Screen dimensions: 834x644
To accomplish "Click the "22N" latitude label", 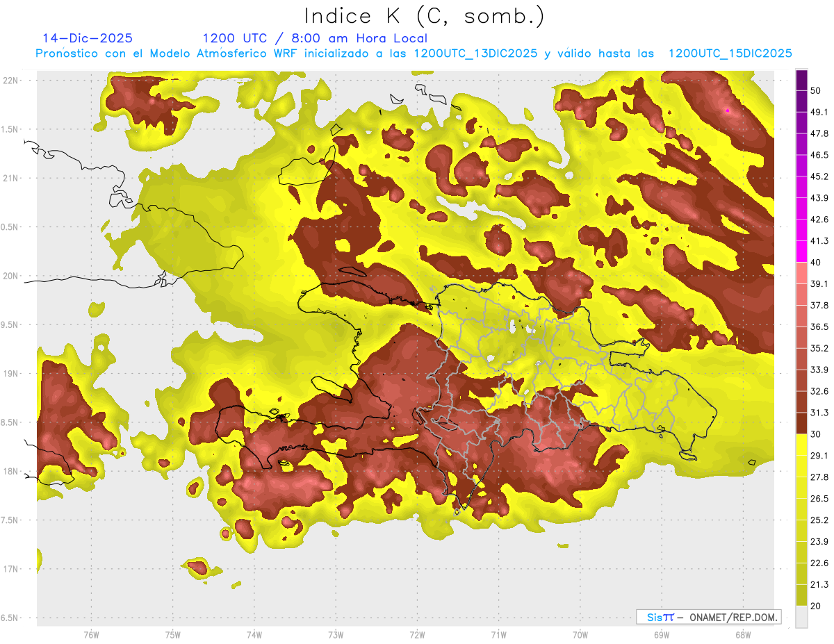I will pos(10,80).
